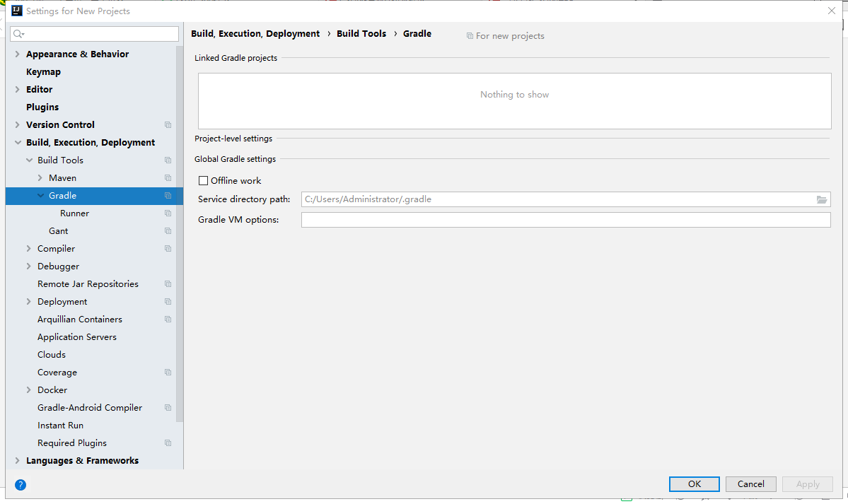This screenshot has width=848, height=504.
Task: Click Build Tools breadcrumb in header
Action: [x=361, y=33]
